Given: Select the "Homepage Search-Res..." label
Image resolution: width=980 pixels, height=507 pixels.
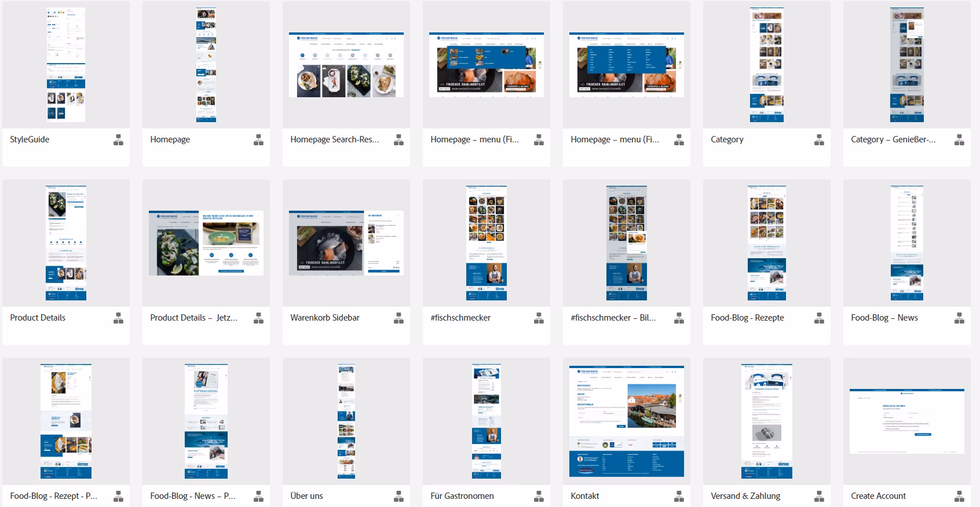Looking at the screenshot, I should tap(335, 139).
